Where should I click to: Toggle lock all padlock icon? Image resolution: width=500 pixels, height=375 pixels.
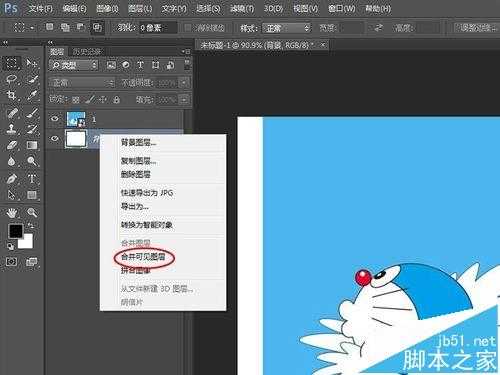pyautogui.click(x=116, y=99)
